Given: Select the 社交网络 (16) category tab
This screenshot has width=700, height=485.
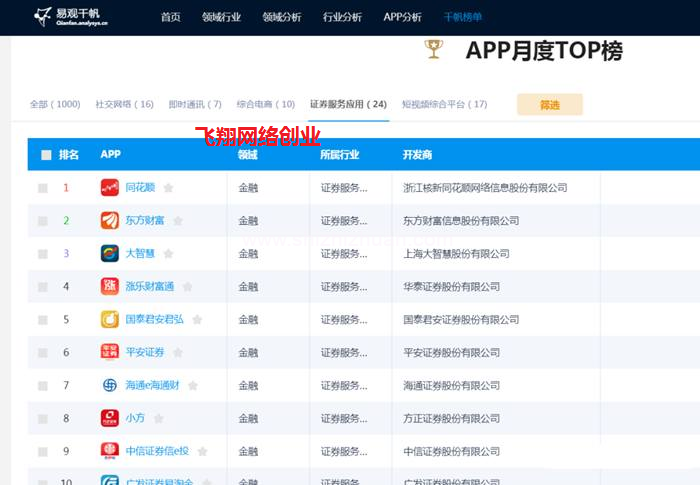Looking at the screenshot, I should coord(124,104).
